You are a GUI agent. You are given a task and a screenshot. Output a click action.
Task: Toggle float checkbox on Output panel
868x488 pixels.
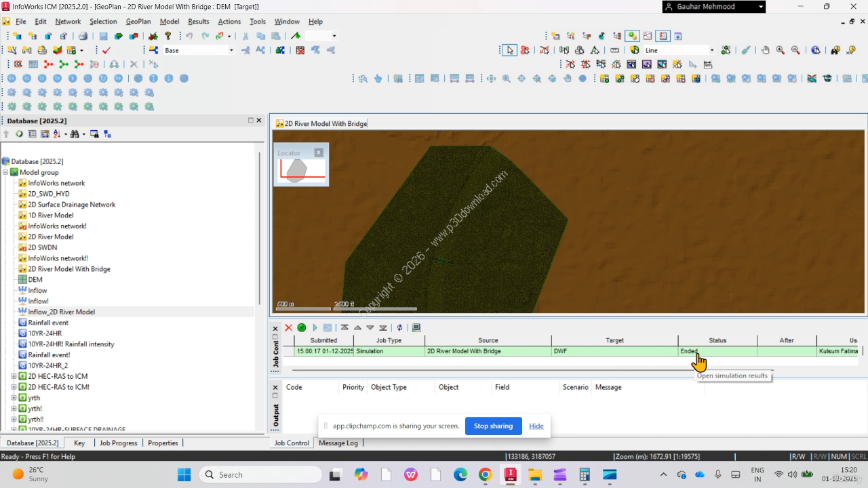pos(275,396)
